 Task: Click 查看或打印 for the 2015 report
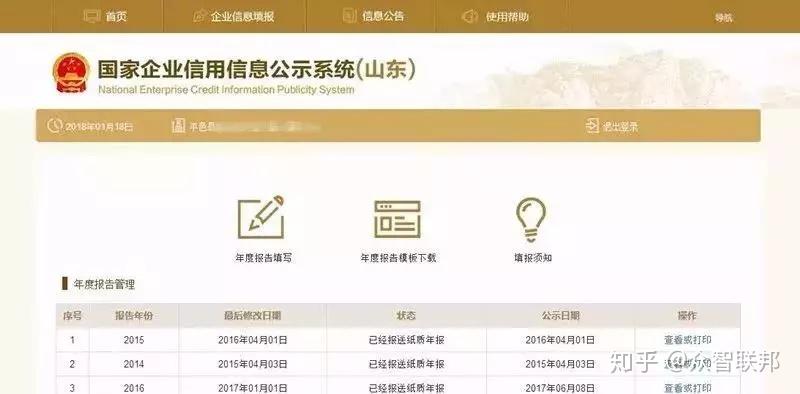click(687, 340)
